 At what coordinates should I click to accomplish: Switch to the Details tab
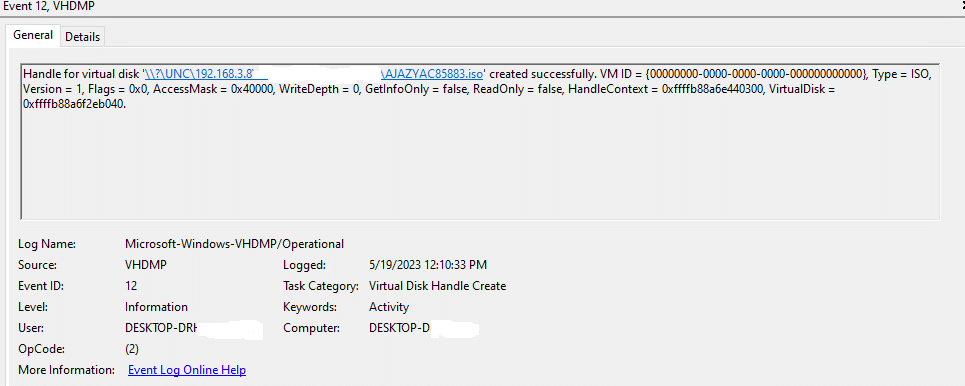(82, 37)
